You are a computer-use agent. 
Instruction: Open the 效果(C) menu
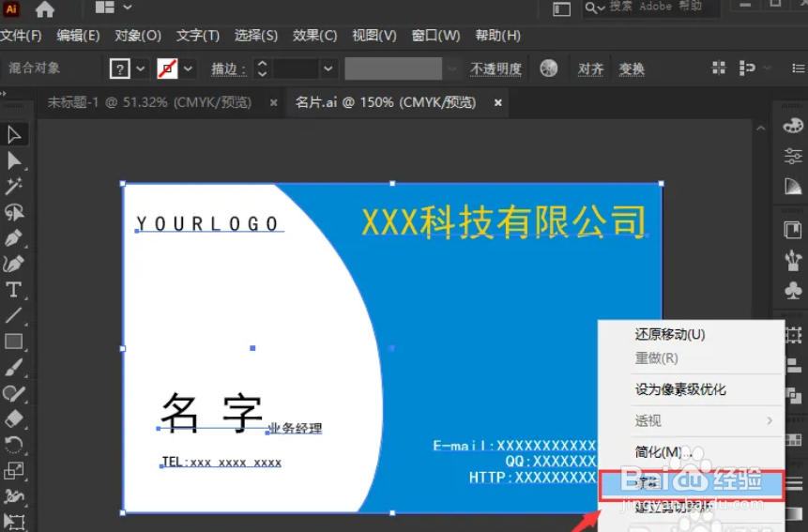coord(315,36)
